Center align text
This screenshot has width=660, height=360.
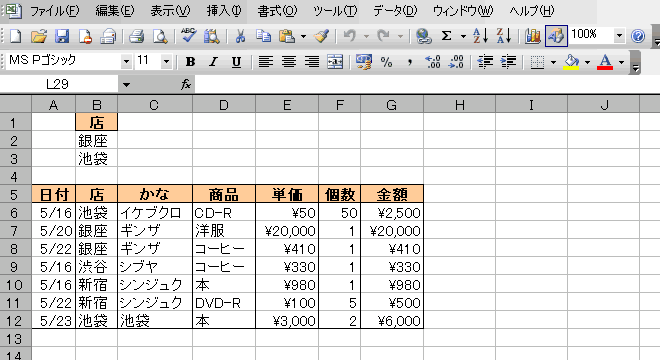tap(289, 62)
